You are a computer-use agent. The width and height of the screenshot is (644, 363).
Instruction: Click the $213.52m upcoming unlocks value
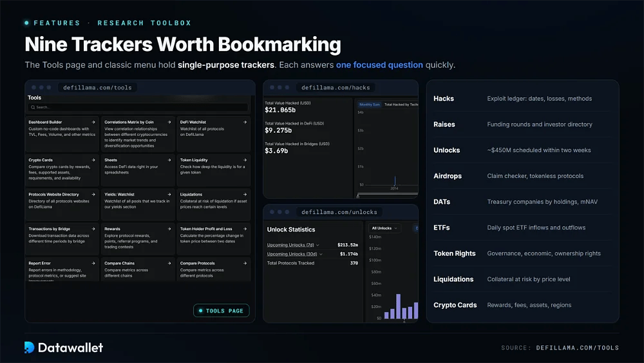[348, 245]
